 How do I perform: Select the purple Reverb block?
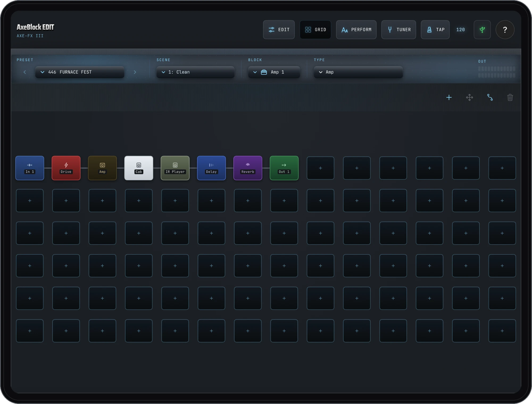(248, 168)
